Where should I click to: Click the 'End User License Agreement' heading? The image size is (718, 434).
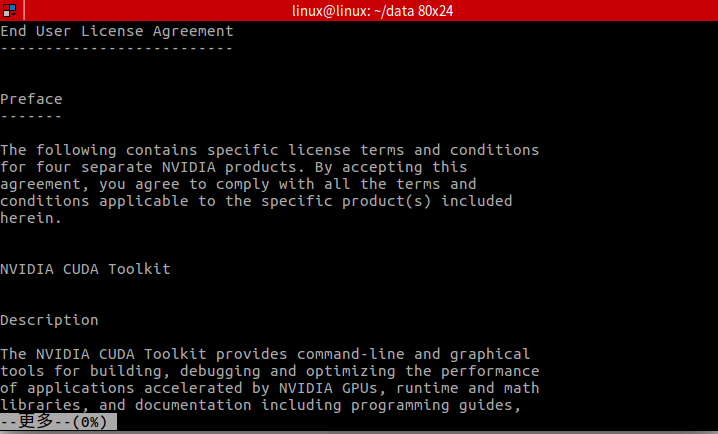[x=117, y=31]
